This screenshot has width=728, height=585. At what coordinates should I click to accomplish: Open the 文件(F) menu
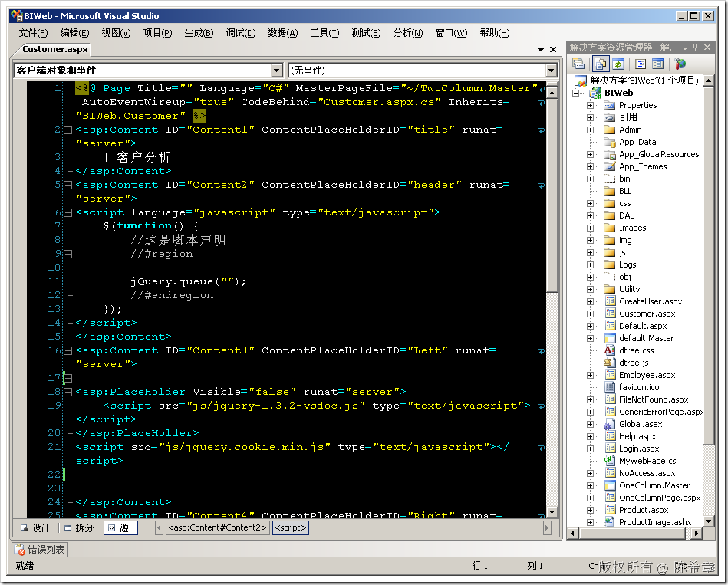33,33
